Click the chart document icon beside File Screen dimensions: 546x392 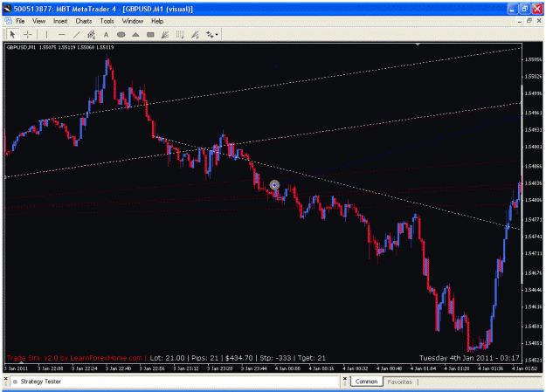click(8, 21)
